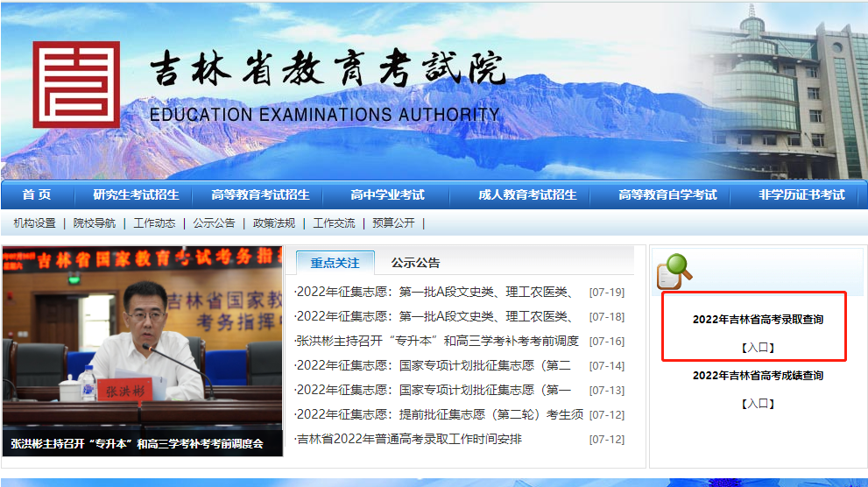The image size is (868, 487).
Task: Click 【入口】 under 2022年吉林省高考录取查询
Action: click(x=758, y=348)
